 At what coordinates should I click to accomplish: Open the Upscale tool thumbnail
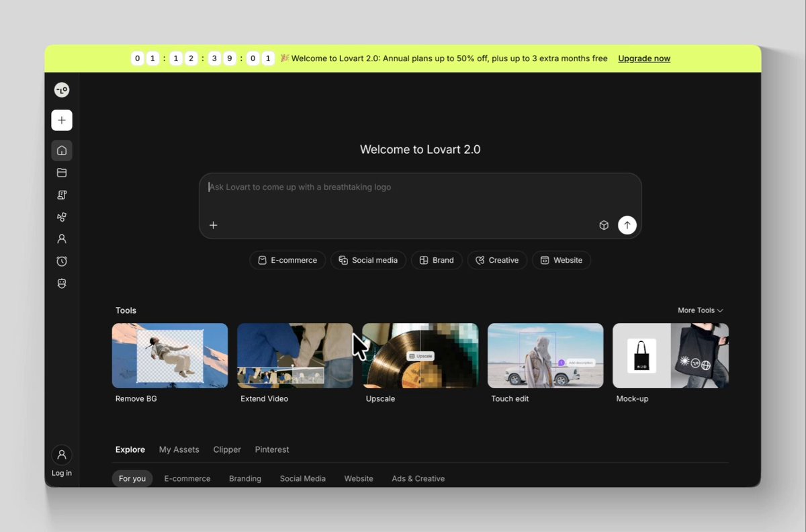420,356
